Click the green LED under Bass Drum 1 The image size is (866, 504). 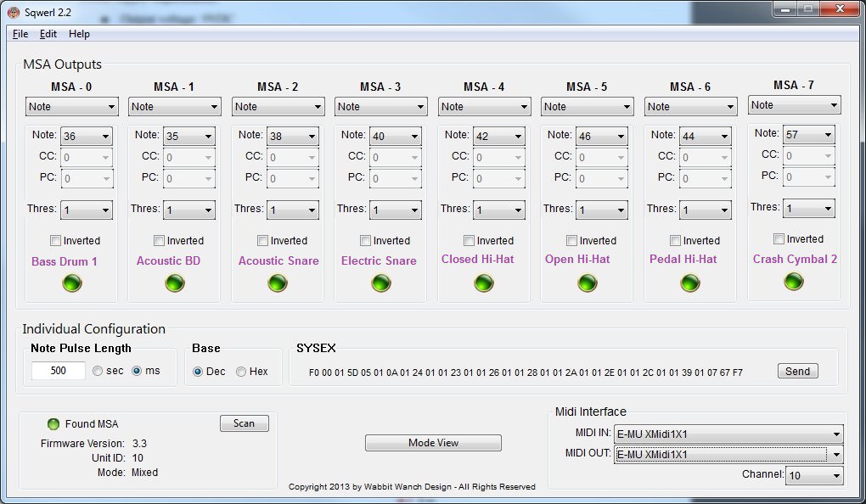(71, 284)
